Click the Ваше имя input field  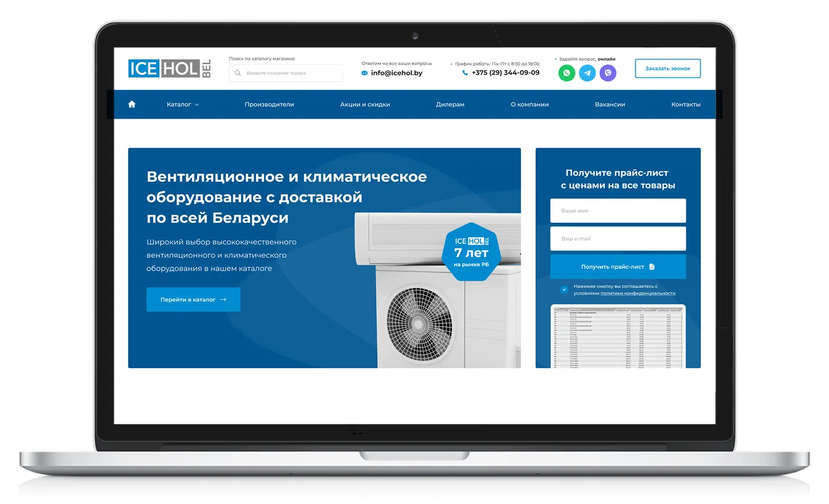click(x=618, y=211)
